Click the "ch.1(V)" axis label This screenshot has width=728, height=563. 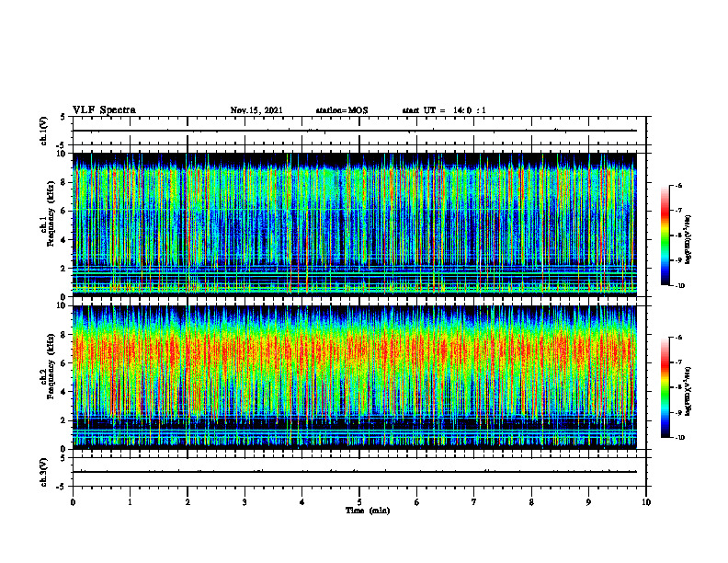pyautogui.click(x=44, y=131)
